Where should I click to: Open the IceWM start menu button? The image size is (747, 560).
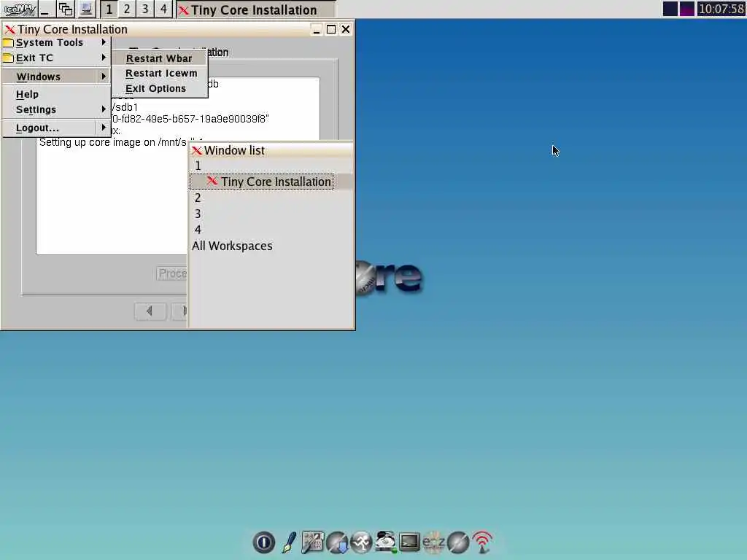click(x=19, y=9)
